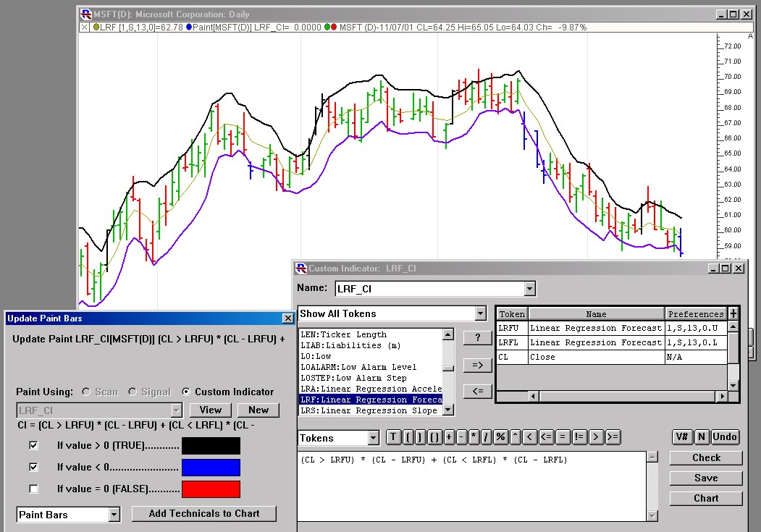Open the disabled LRF_CI indicator dropdown
Screen dimensions: 761x532
pyautogui.click(x=176, y=410)
